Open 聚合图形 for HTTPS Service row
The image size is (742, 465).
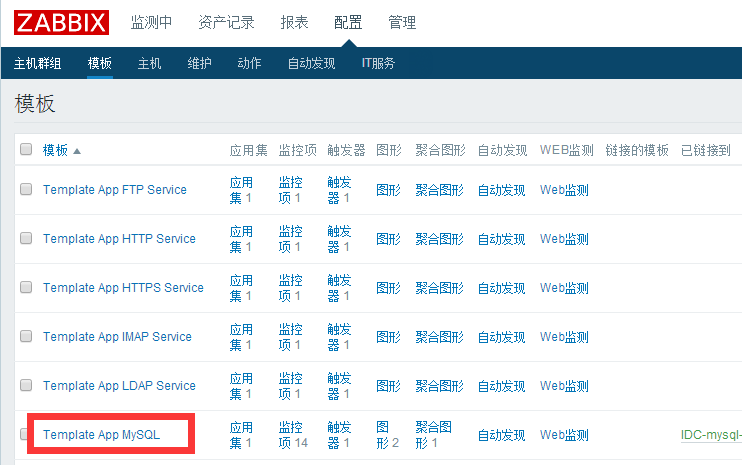(440, 288)
